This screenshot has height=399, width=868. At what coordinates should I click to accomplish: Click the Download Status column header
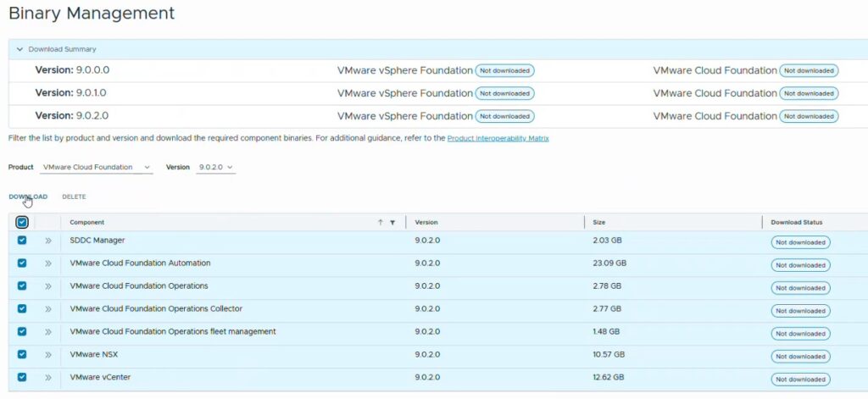click(x=796, y=223)
